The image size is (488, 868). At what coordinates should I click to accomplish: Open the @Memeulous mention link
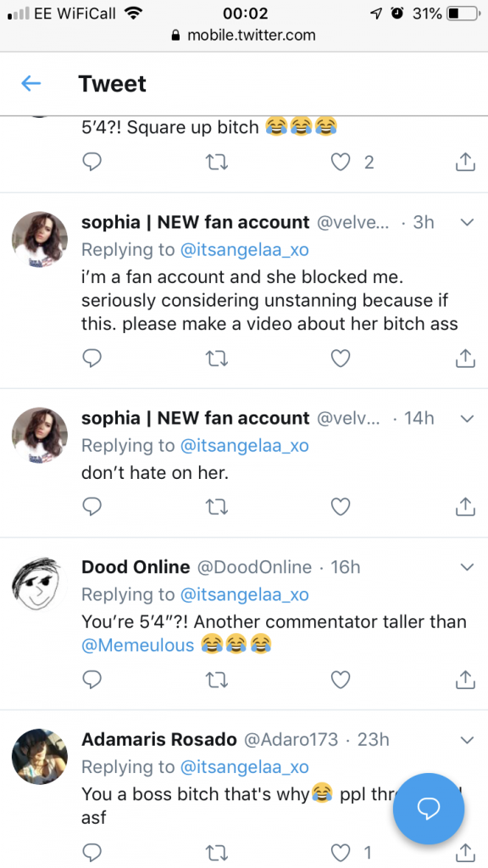pos(138,645)
